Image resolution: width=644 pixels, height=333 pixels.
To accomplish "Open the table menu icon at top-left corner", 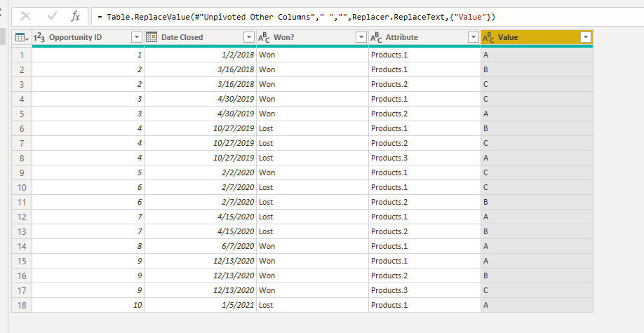I will 21,37.
